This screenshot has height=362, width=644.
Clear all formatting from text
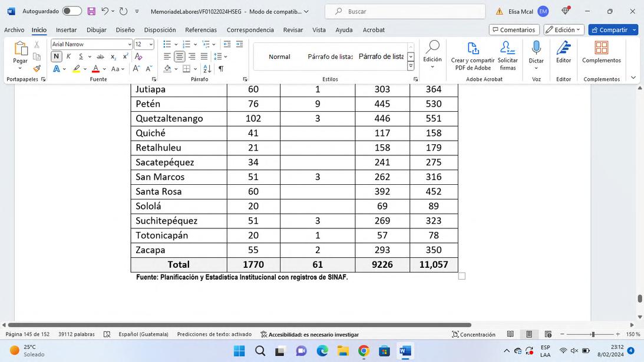click(x=138, y=57)
